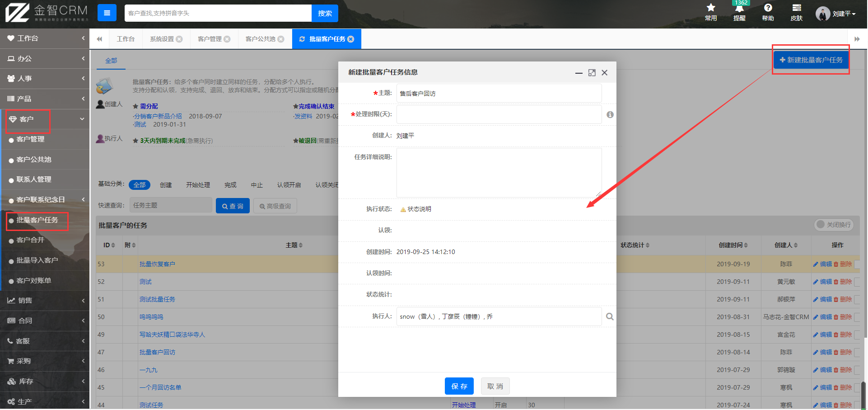The width and height of the screenshot is (868, 410).
Task: Click the 查询 search button
Action: pyautogui.click(x=233, y=206)
